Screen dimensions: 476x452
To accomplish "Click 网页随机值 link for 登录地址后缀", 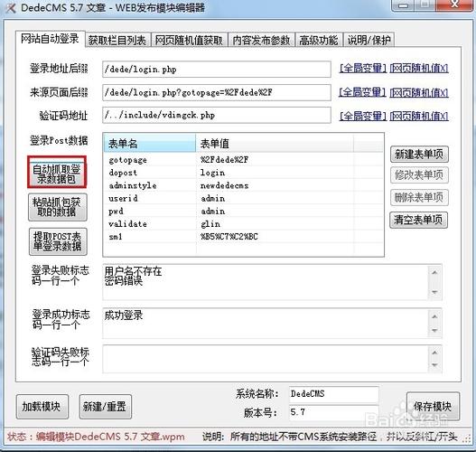I will coord(419,68).
